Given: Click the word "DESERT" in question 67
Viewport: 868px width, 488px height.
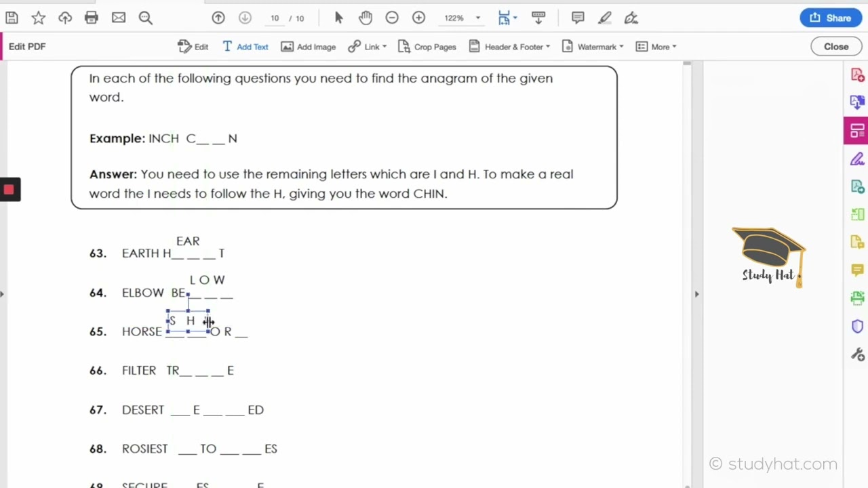Looking at the screenshot, I should (x=143, y=410).
